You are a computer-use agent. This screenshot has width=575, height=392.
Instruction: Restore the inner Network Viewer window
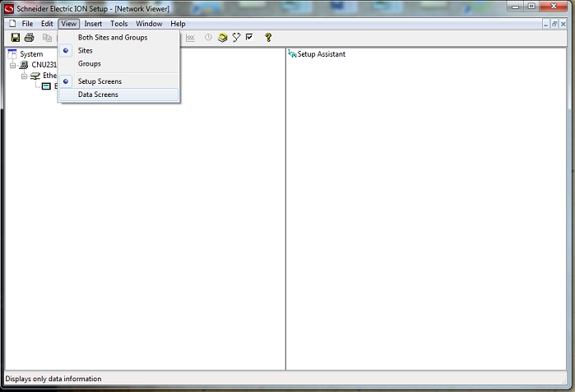[x=554, y=24]
